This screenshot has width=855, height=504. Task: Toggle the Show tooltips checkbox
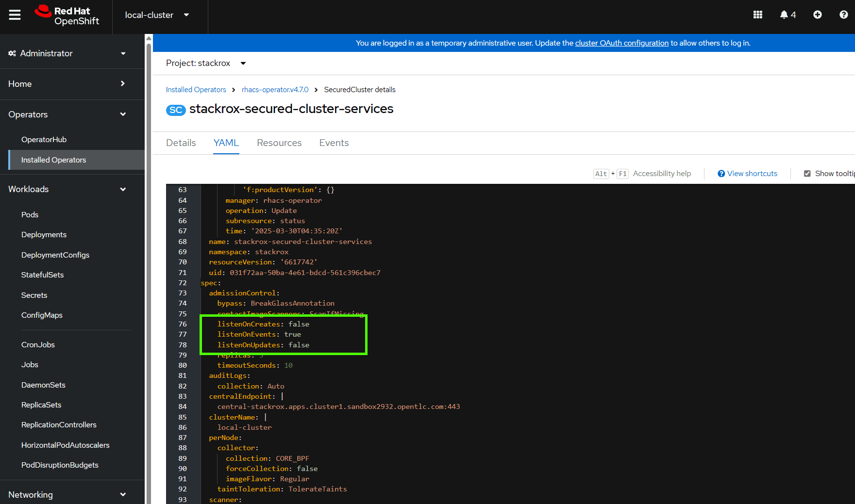coord(807,174)
